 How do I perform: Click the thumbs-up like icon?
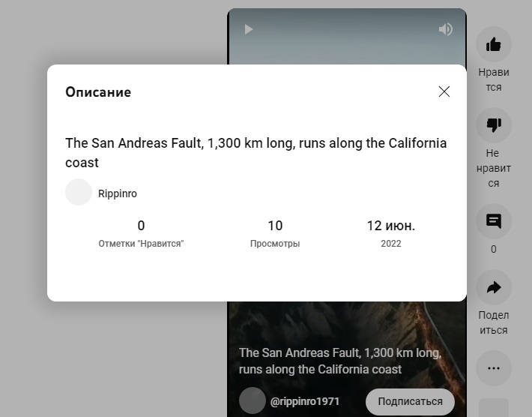(493, 44)
